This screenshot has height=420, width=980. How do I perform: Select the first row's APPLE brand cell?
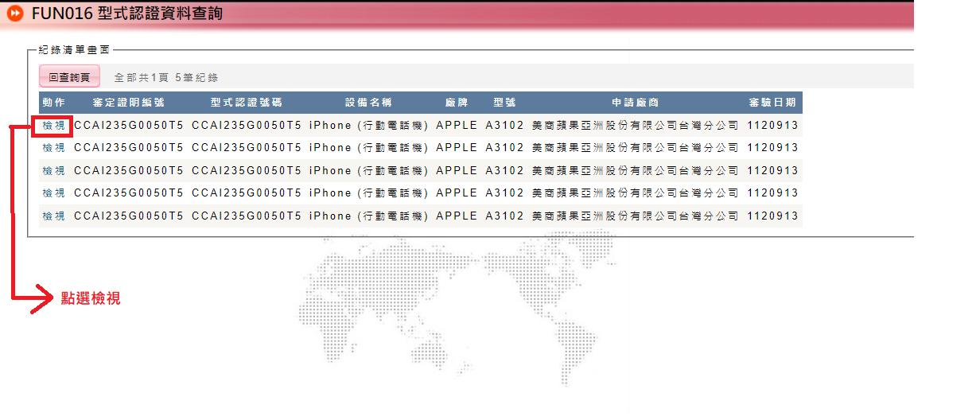[x=457, y=126]
